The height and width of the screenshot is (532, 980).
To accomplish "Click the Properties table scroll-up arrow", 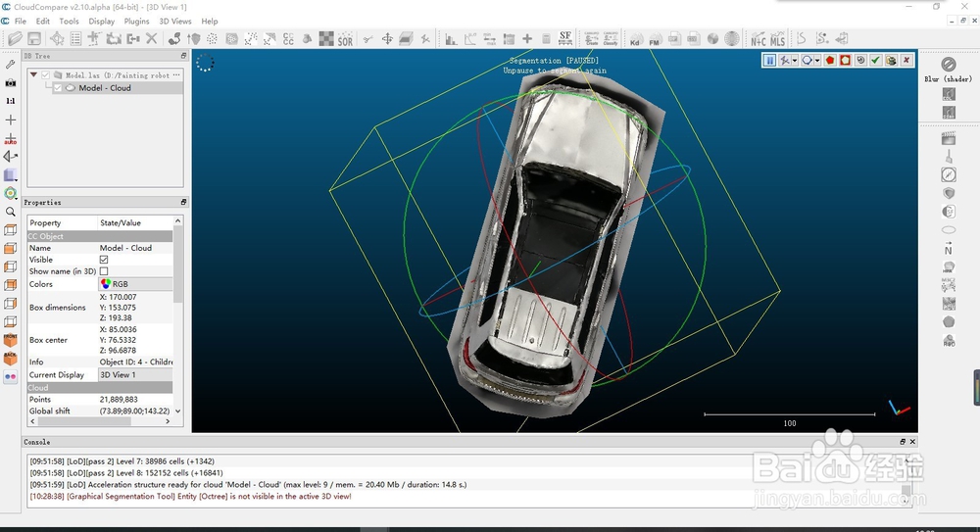I will coord(178,221).
